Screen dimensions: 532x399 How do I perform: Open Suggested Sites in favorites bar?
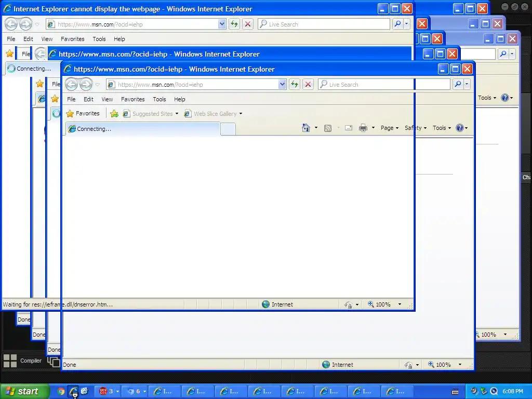[x=150, y=114]
